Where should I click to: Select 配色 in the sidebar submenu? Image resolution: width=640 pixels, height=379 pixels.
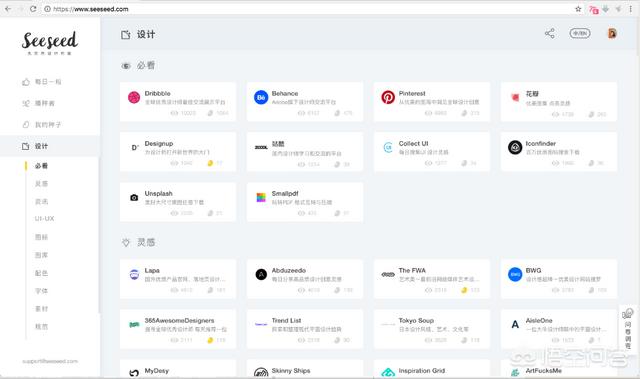tap(42, 273)
